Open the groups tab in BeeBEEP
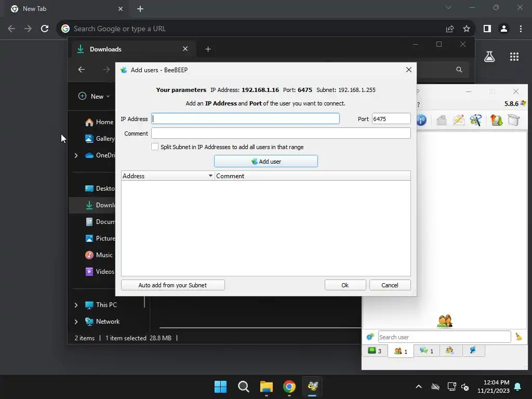Image resolution: width=532 pixels, height=399 pixels. tap(450, 351)
